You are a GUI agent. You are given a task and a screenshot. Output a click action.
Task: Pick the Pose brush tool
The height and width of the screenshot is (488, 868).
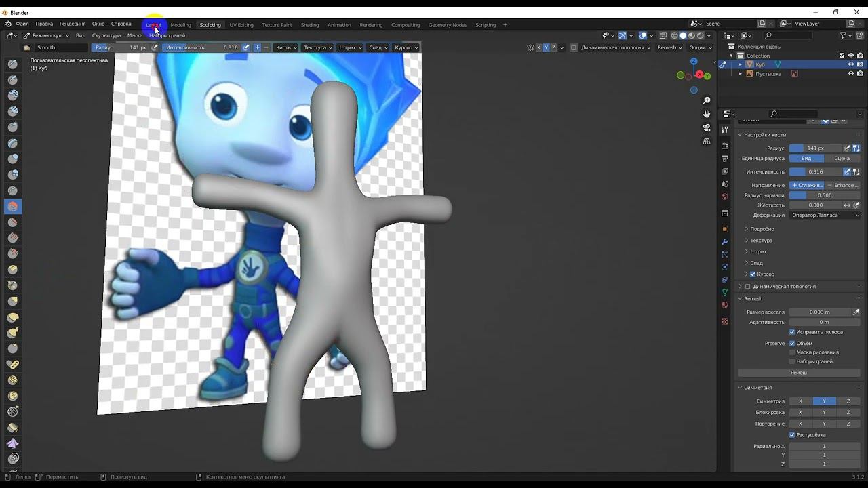pos(13,364)
